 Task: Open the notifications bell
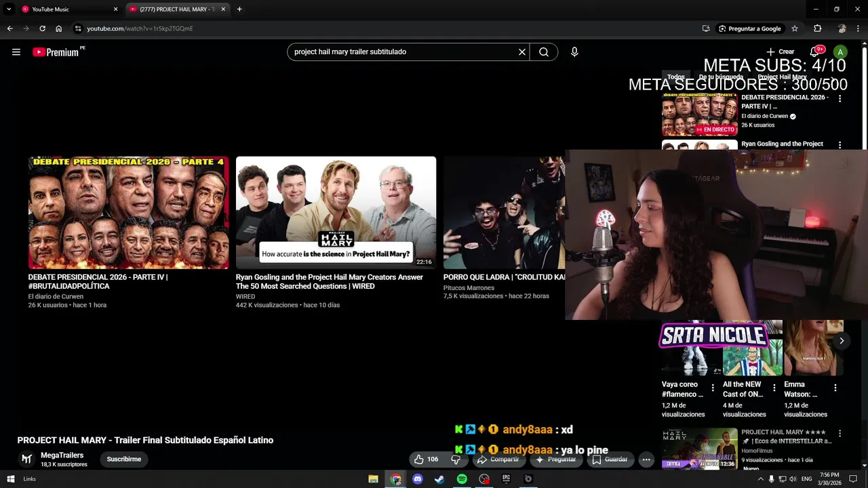[x=814, y=52]
